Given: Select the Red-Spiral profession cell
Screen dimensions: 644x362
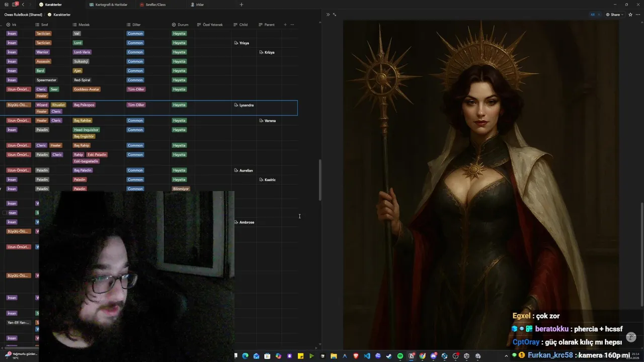Looking at the screenshot, I should point(82,80).
